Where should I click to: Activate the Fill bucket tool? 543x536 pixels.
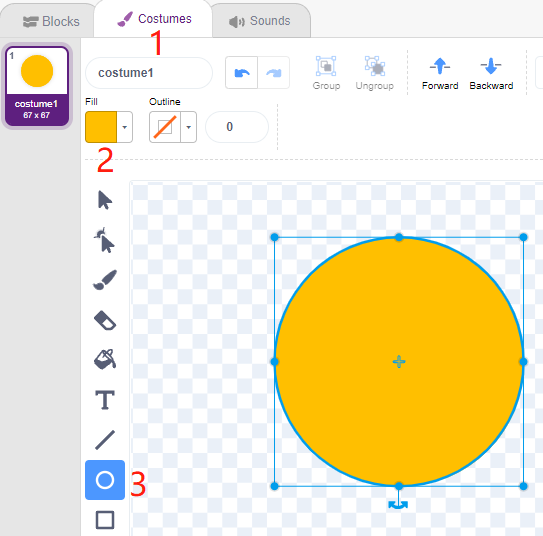[x=105, y=360]
